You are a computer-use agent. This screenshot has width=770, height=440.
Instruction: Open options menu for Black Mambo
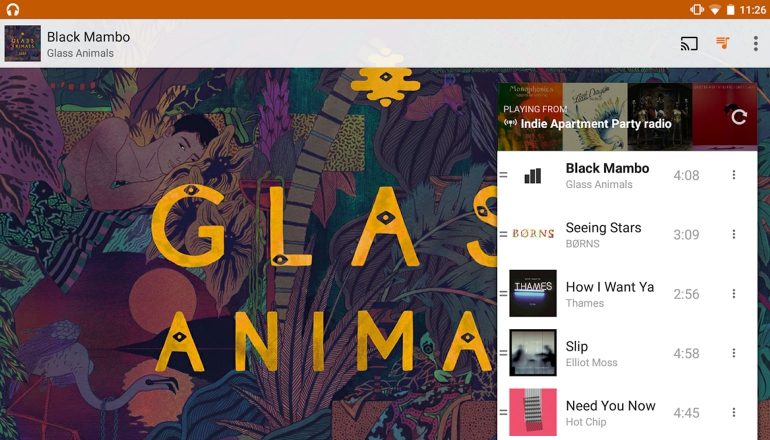734,175
